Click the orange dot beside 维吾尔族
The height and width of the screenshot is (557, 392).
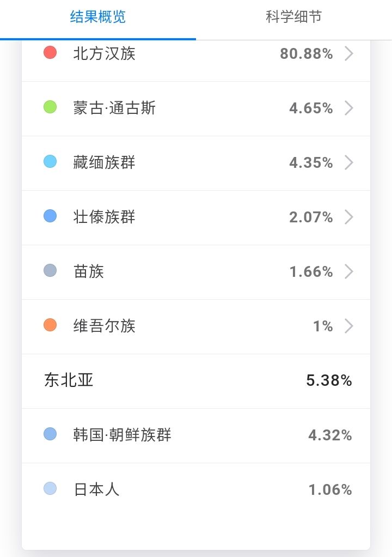click(x=50, y=325)
